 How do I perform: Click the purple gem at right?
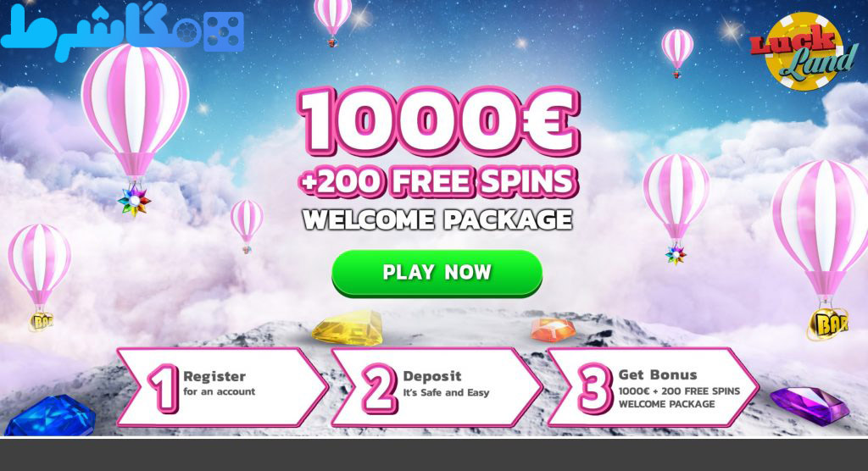(810, 405)
